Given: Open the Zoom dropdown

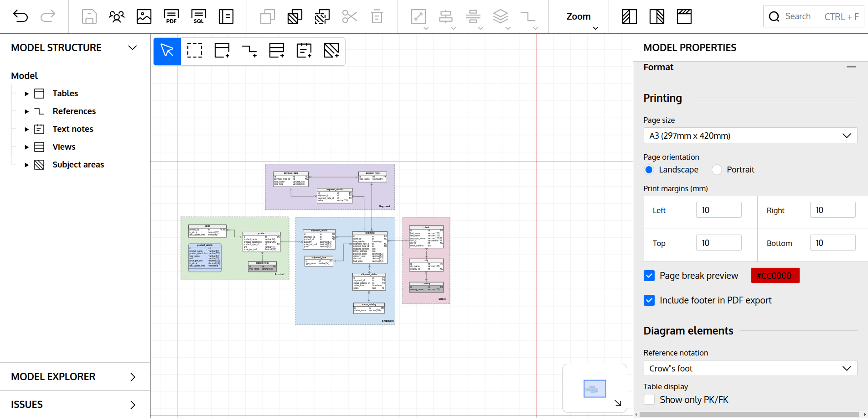Looking at the screenshot, I should point(579,17).
